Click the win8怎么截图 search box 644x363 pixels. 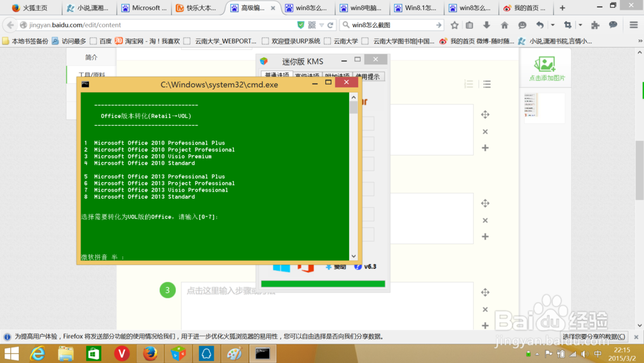(392, 25)
